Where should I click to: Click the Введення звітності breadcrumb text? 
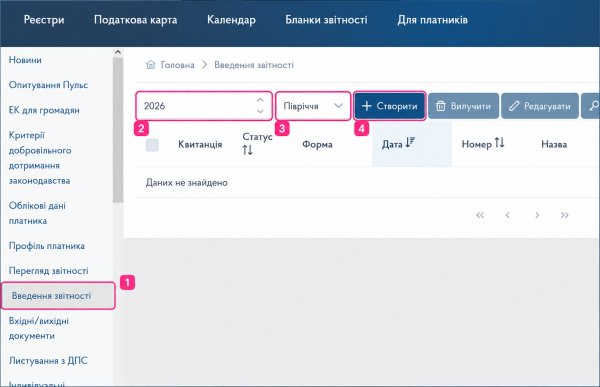[x=254, y=65]
